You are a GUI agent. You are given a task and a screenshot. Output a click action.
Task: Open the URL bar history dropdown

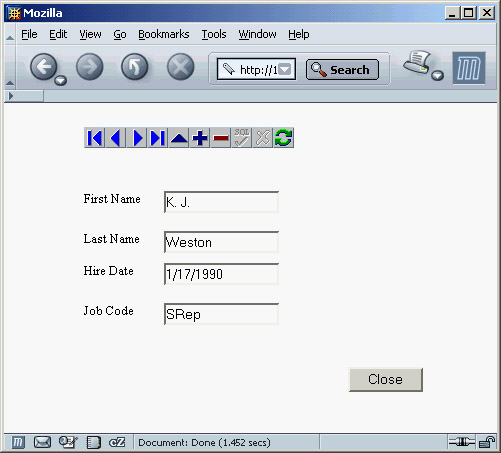coord(285,70)
